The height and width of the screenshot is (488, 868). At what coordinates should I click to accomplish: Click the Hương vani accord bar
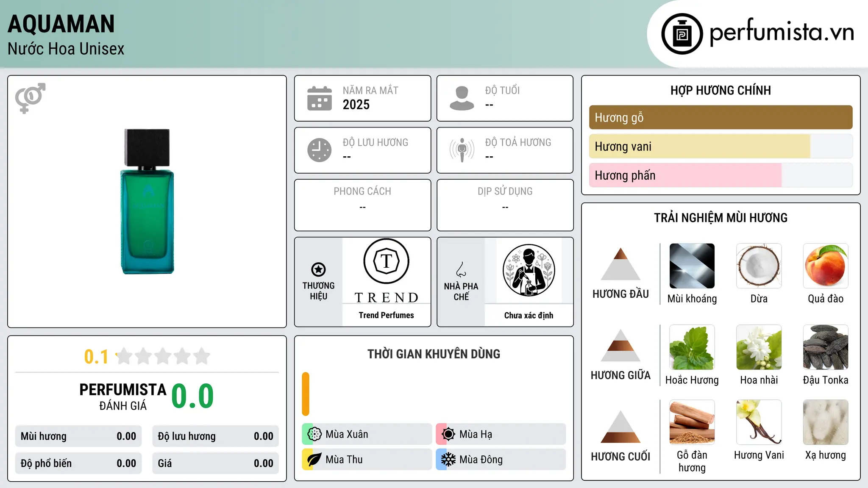(x=721, y=146)
